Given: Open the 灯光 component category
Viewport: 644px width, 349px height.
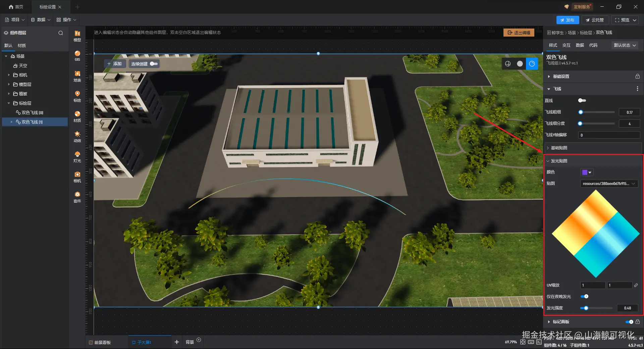Looking at the screenshot, I should click(x=77, y=157).
